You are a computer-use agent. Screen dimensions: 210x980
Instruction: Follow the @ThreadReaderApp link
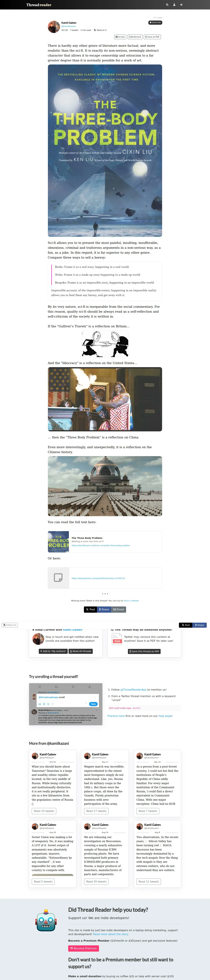click(x=133, y=690)
